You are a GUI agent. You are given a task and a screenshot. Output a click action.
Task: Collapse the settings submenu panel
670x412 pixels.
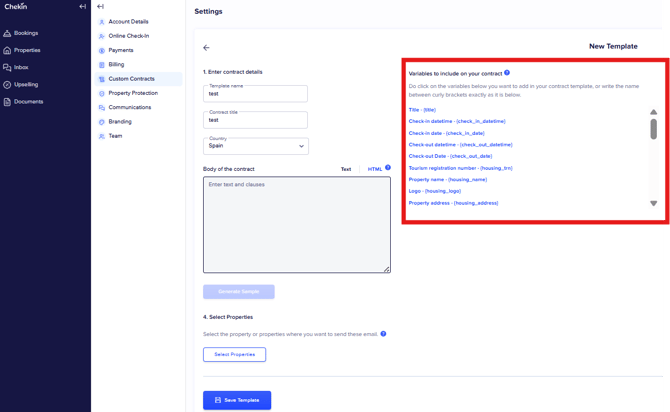click(100, 7)
